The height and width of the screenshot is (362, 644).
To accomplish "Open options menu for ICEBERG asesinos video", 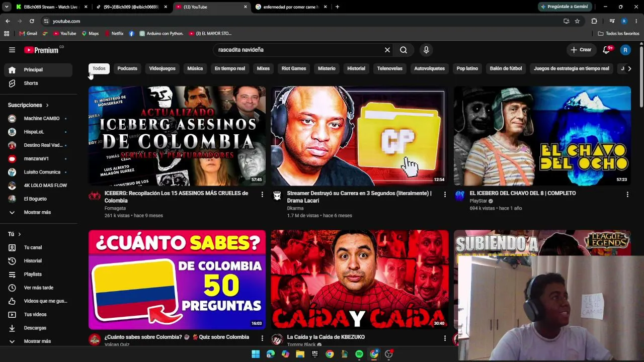I will point(262,195).
